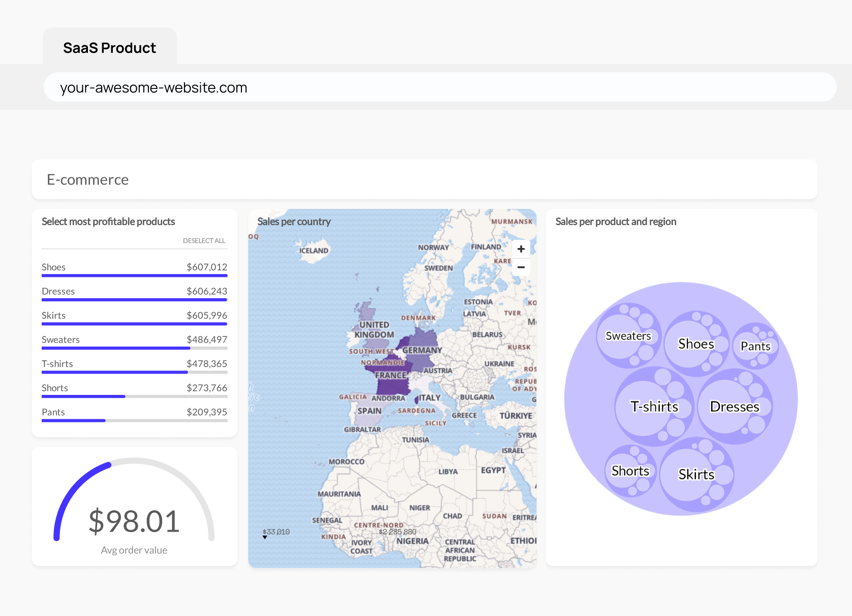Select the Shorts bubble in the region chart
Image resolution: width=852 pixels, height=616 pixels.
(630, 471)
